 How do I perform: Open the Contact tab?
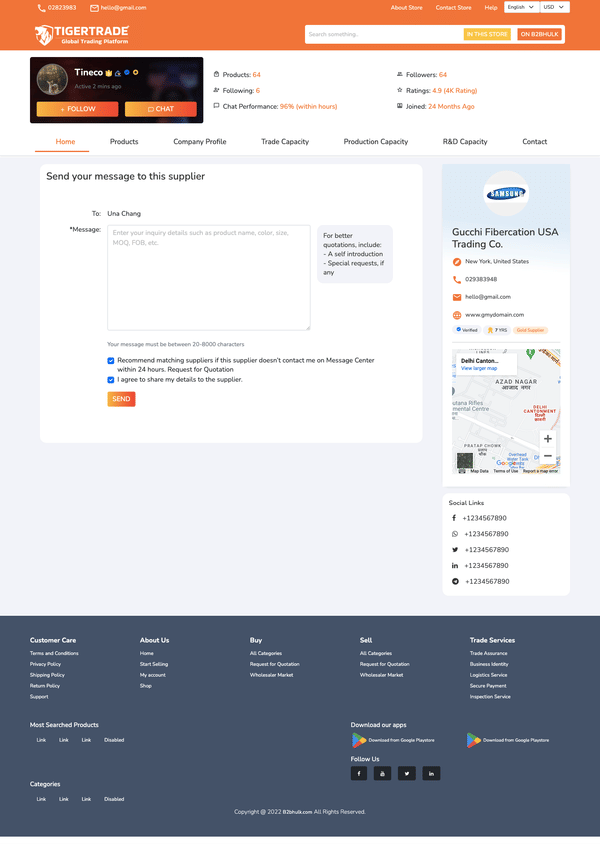[535, 142]
